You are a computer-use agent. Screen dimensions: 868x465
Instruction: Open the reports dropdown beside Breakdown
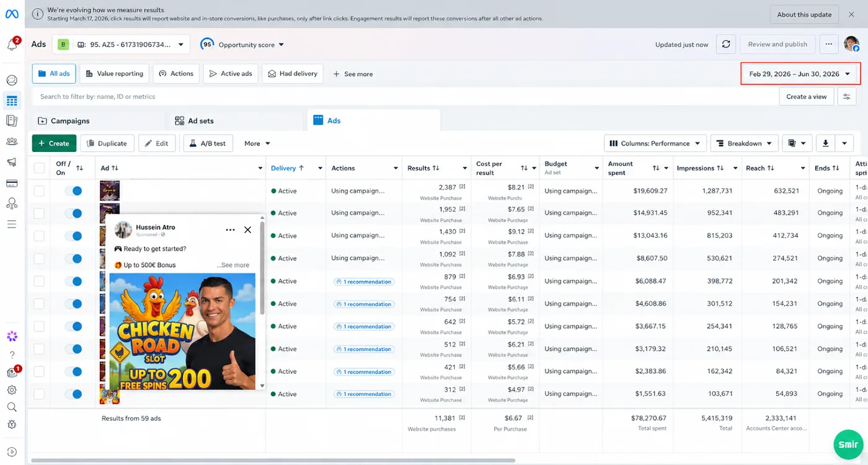coord(797,143)
